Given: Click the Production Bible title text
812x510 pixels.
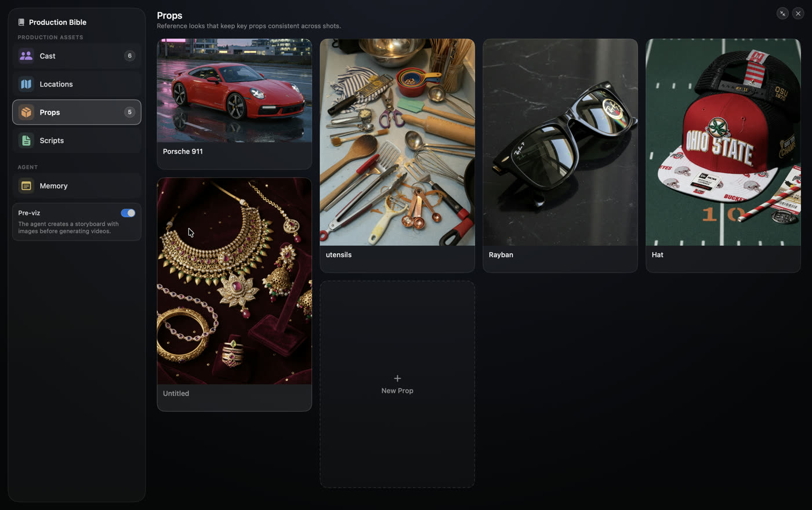Looking at the screenshot, I should click(x=57, y=22).
